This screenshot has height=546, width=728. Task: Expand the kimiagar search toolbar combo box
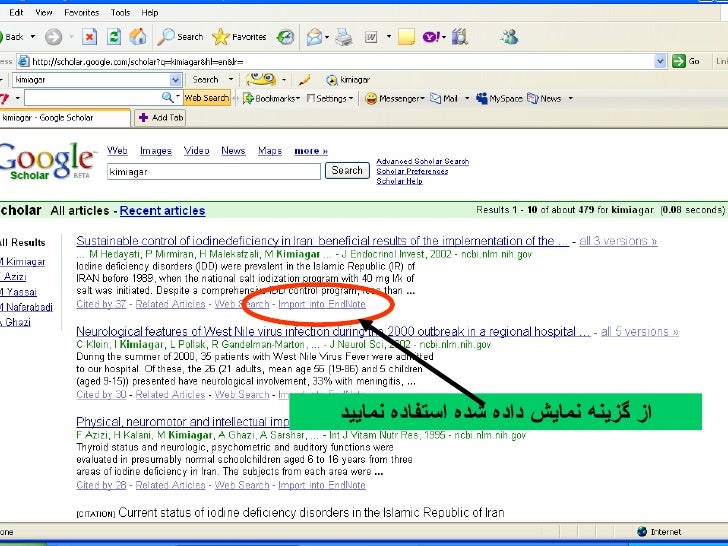pos(175,80)
